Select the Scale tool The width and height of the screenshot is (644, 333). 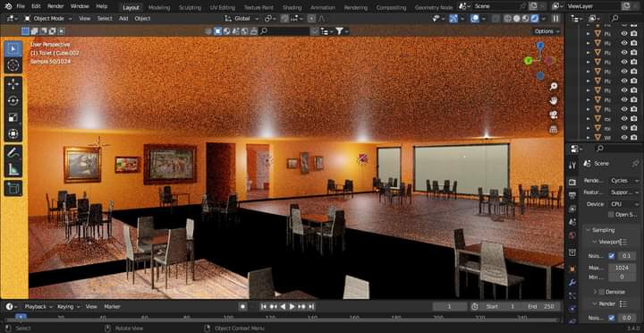(x=13, y=117)
